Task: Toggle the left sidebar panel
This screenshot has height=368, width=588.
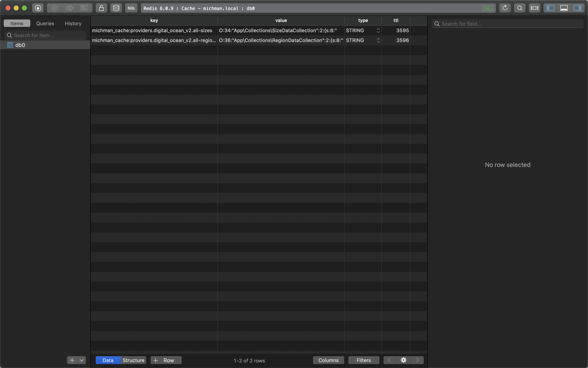Action: click(550, 8)
